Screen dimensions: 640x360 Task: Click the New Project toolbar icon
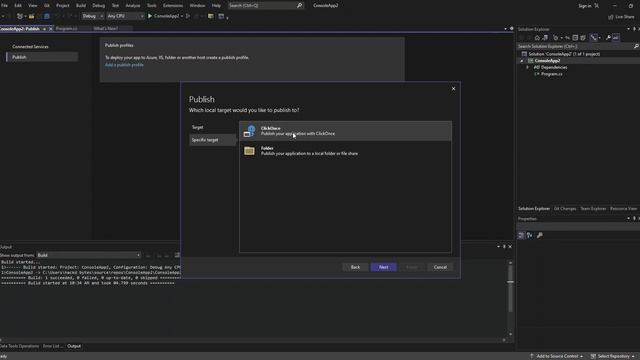click(x=20, y=16)
